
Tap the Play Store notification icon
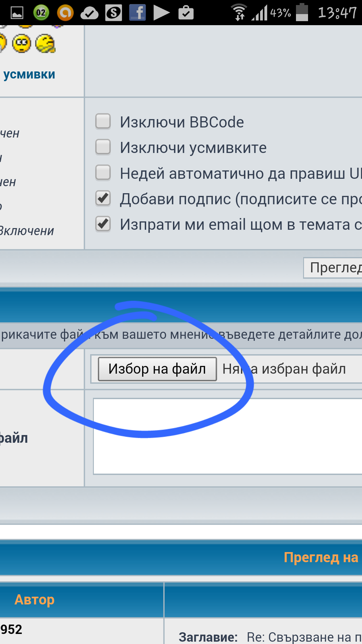pos(161,13)
